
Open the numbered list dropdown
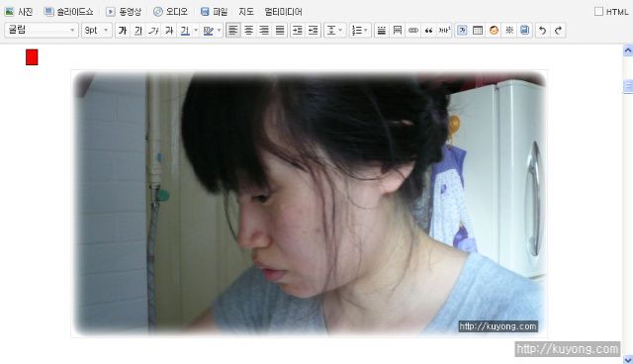(360, 31)
